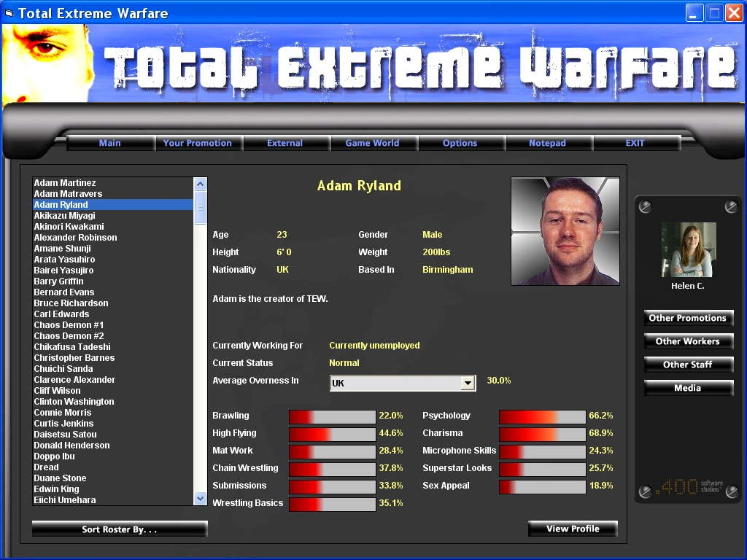Click Sort Roster By button
Image resolution: width=747 pixels, height=560 pixels.
tap(120, 529)
